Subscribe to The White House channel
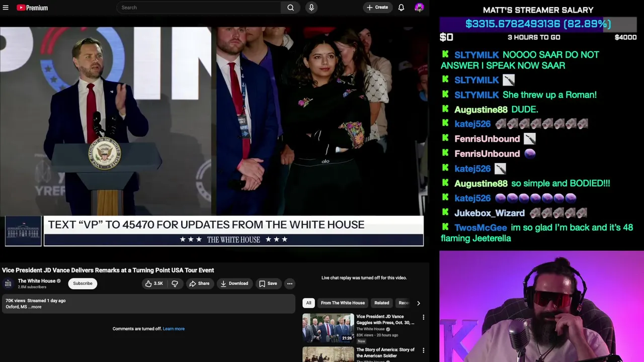The width and height of the screenshot is (644, 362). click(83, 284)
